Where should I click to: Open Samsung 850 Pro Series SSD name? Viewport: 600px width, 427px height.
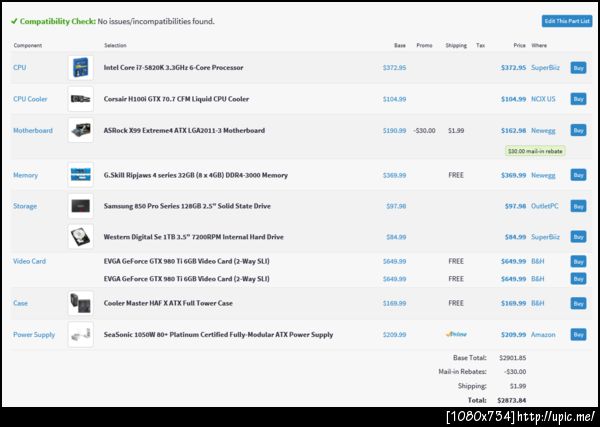pyautogui.click(x=187, y=206)
